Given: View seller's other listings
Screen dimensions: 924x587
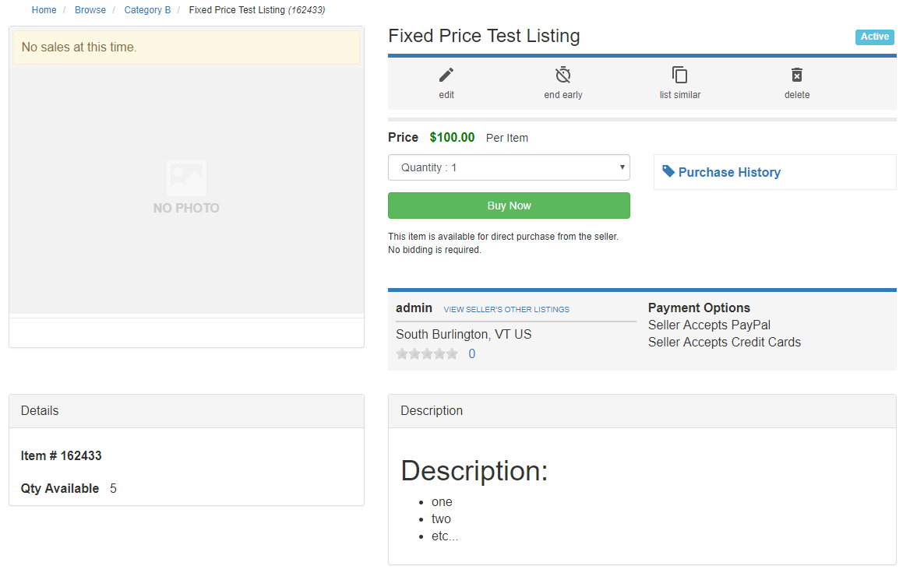Looking at the screenshot, I should coord(506,309).
